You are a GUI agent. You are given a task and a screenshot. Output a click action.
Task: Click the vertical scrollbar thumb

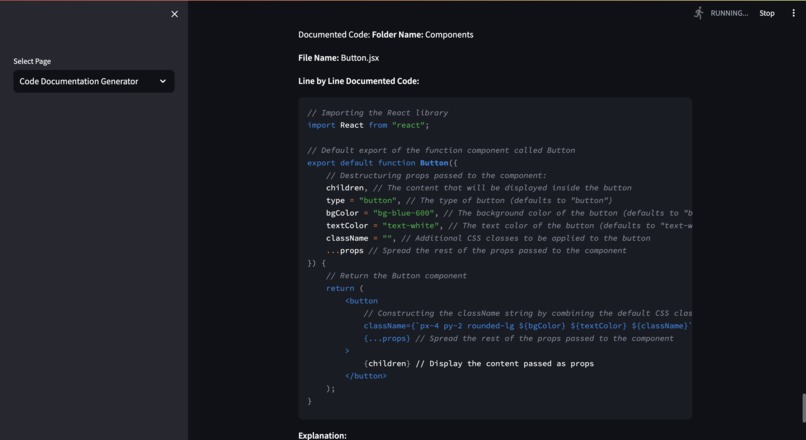[803, 408]
